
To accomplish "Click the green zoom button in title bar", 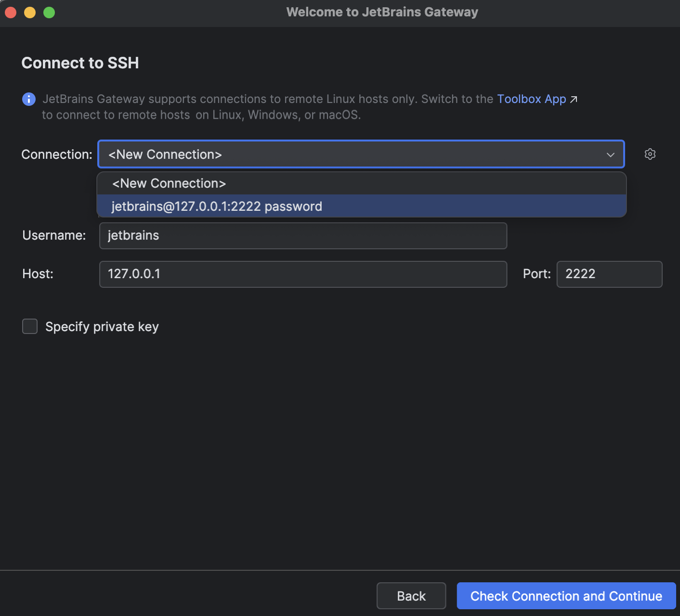I will click(x=48, y=13).
